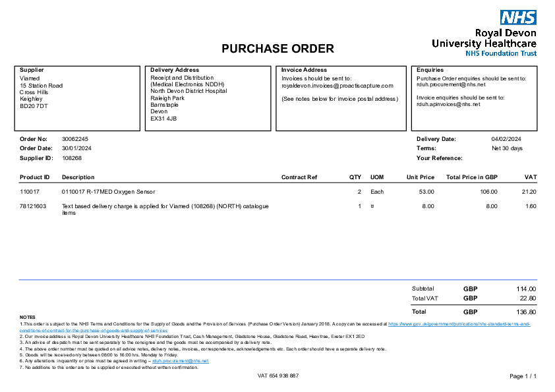Click the delivery date 04/02/2024
The width and height of the screenshot is (555, 392).
click(506, 139)
